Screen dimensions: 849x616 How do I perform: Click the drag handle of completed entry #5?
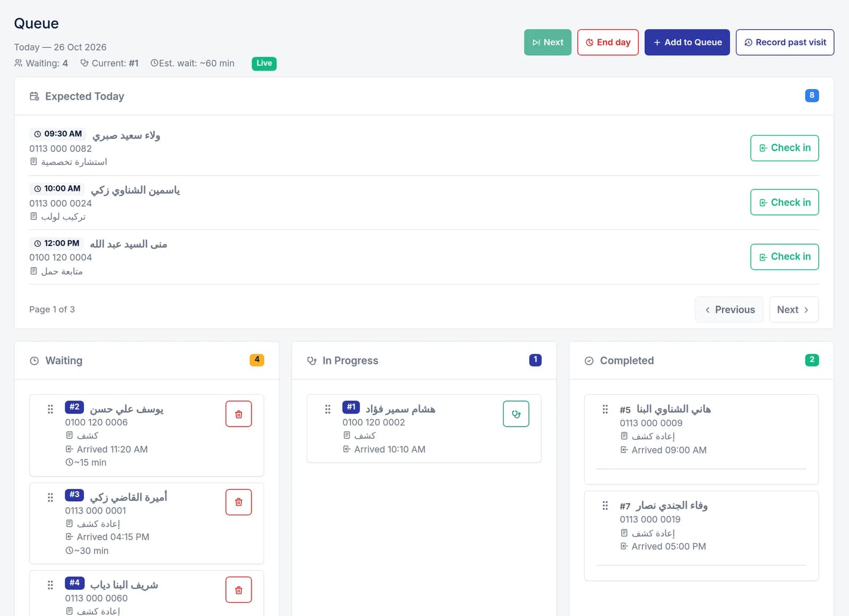(x=605, y=409)
